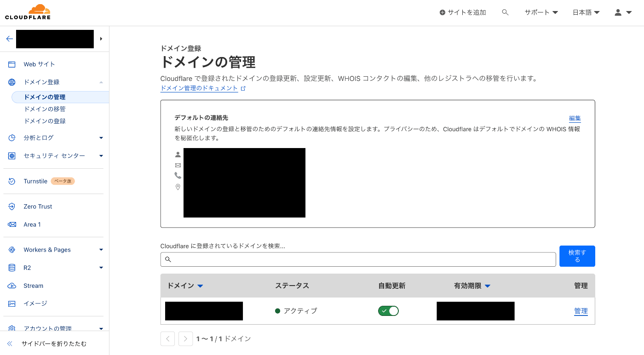Image resolution: width=644 pixels, height=355 pixels.
Task: Click the Cloudflare logo
Action: coord(28,12)
